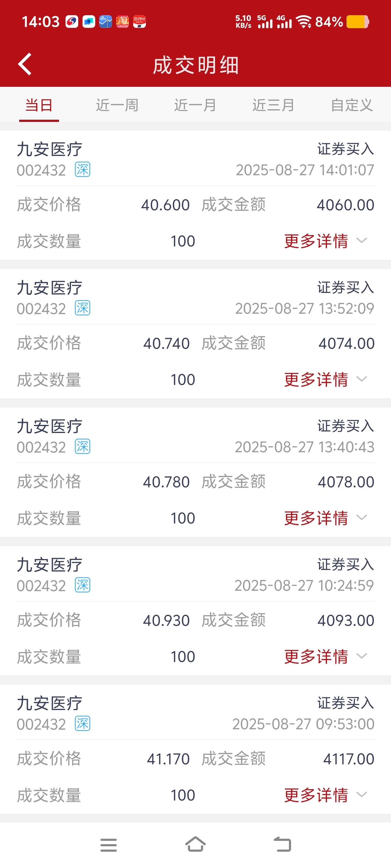The width and height of the screenshot is (391, 868).
Task: Go to Android home screen button
Action: pos(195,844)
